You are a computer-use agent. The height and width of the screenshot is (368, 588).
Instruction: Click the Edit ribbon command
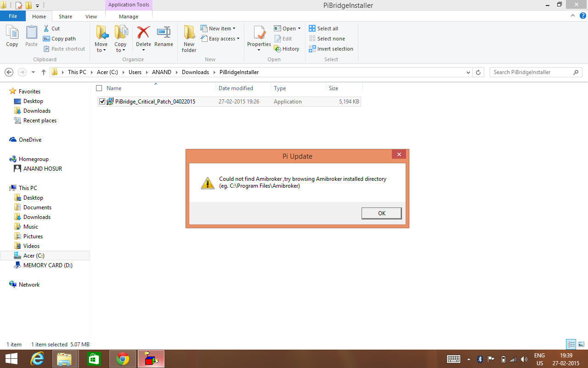[283, 39]
